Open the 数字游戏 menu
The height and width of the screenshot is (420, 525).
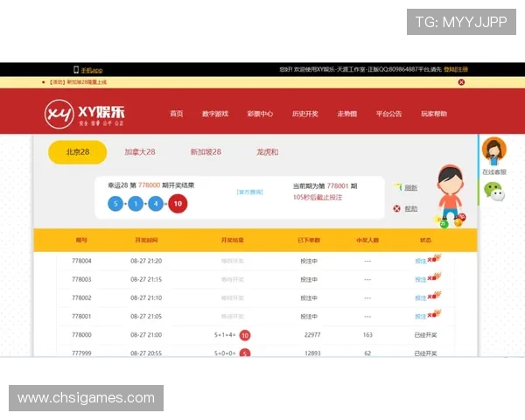coord(215,114)
